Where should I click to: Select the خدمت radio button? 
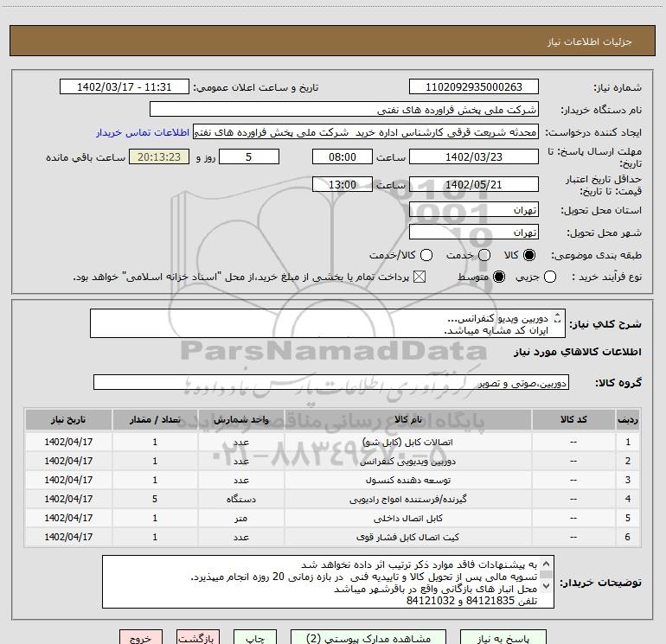click(484, 255)
